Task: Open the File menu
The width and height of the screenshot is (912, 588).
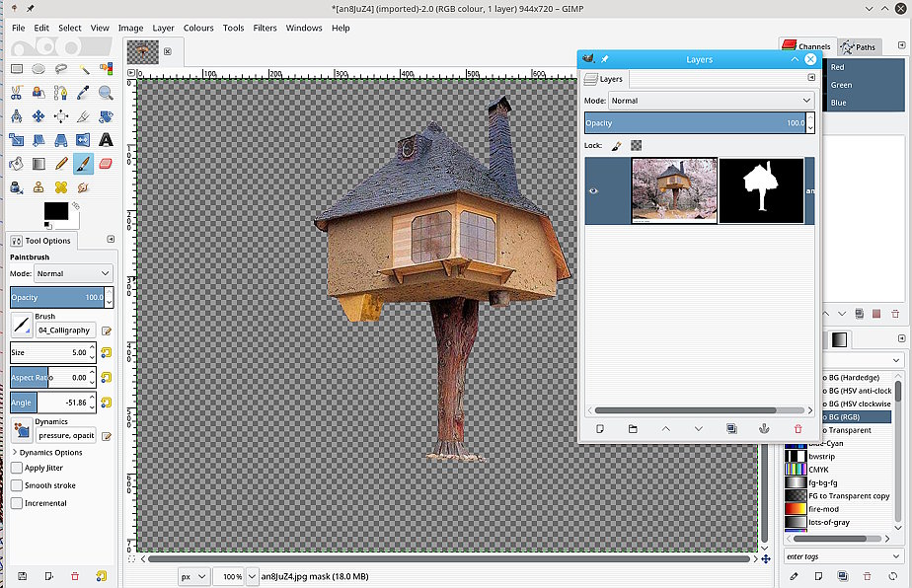Action: [18, 28]
